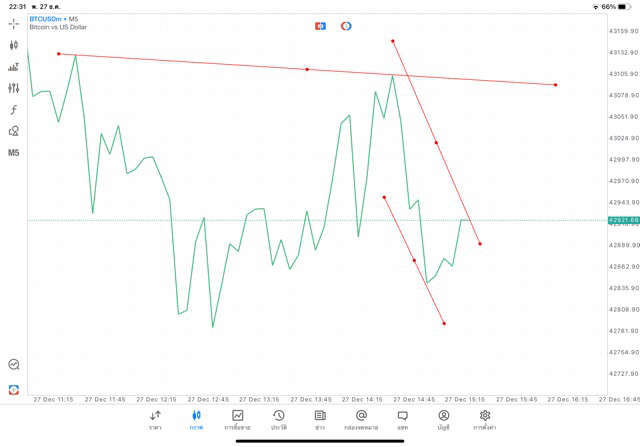Tap the red and blue square icon above chart

pyautogui.click(x=320, y=26)
